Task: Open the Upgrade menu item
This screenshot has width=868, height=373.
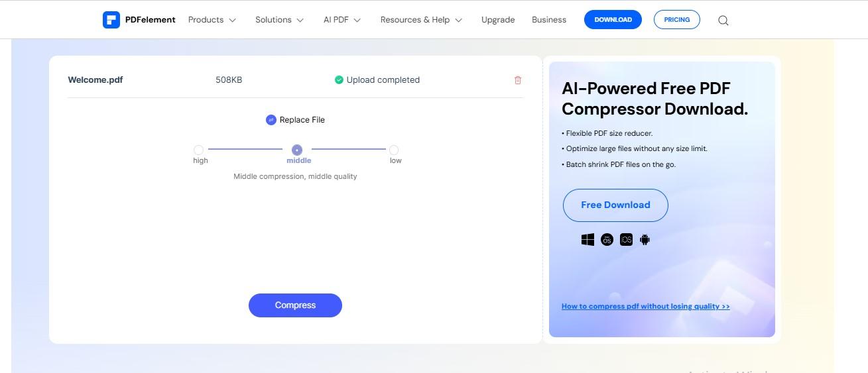Action: (498, 20)
